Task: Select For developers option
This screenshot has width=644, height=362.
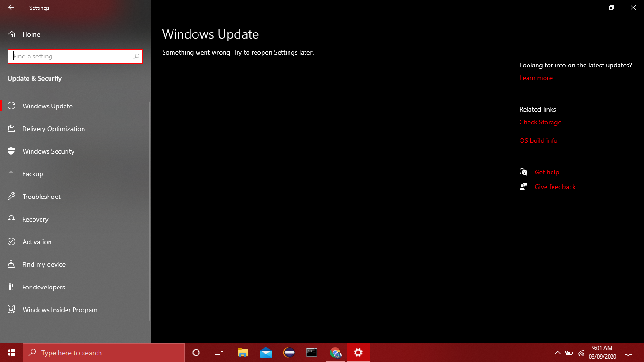Action: click(75, 287)
